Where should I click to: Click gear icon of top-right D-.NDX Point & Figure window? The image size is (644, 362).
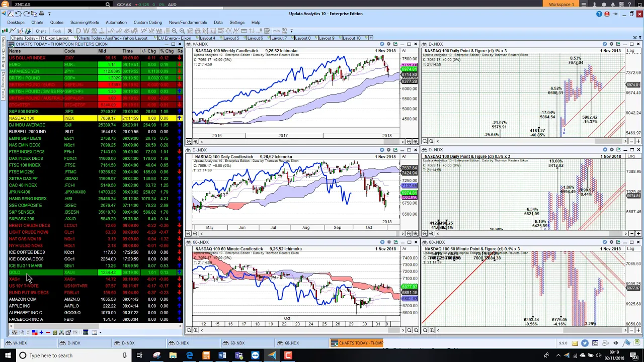click(611, 44)
